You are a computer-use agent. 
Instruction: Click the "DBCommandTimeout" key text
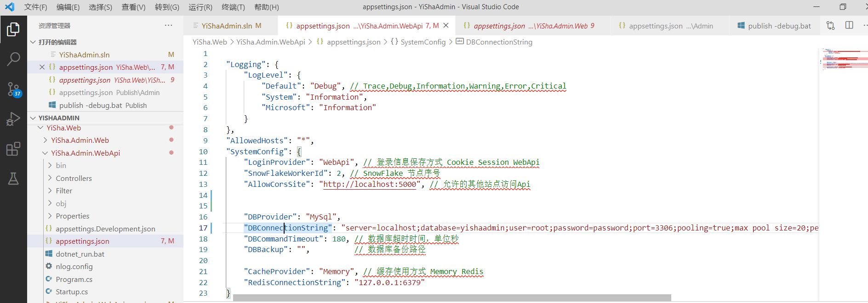[284, 239]
